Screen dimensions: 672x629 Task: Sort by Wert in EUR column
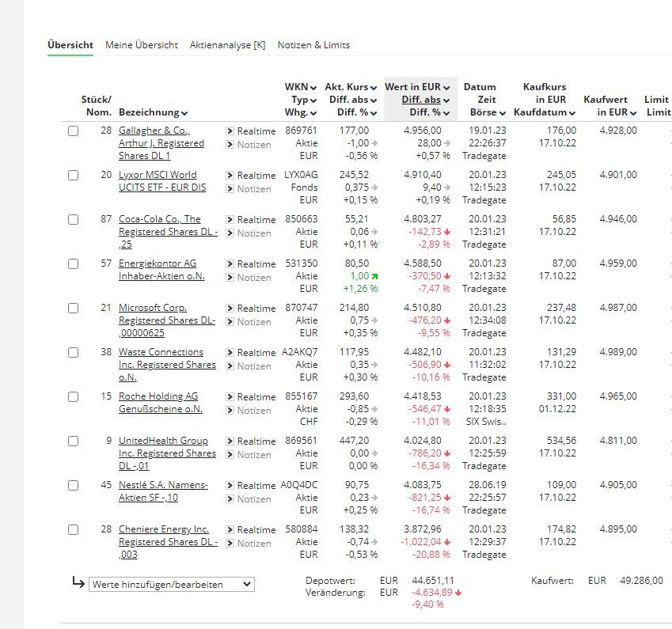click(417, 87)
